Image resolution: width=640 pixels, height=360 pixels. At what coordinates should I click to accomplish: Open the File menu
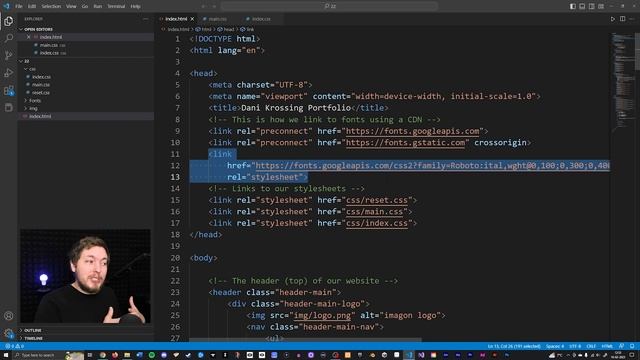point(19,6)
